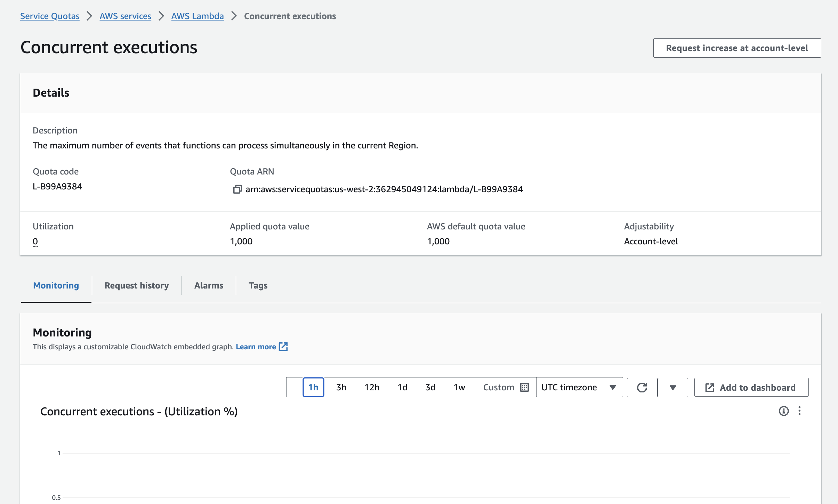Image resolution: width=838 pixels, height=504 pixels.
Task: Refresh the monitoring graph
Action: [x=642, y=387]
